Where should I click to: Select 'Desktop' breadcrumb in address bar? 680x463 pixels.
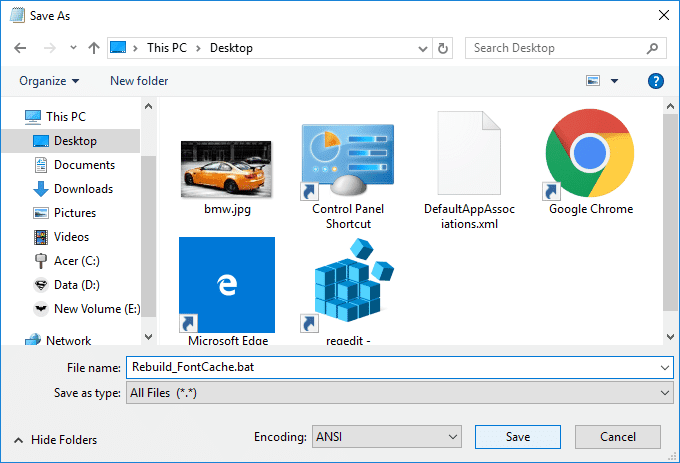[231, 48]
